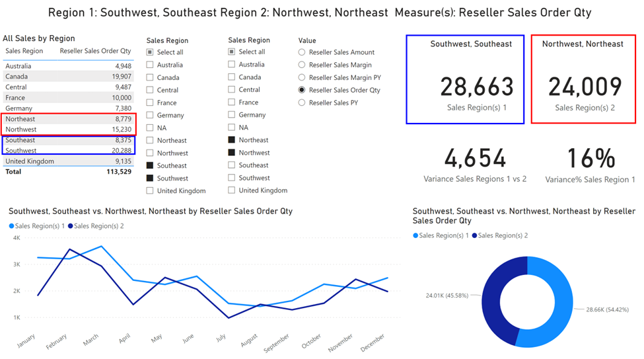This screenshot has height=359, width=644.
Task: Click Sales Region(s) 1 legend in donut chart
Action: tap(441, 235)
